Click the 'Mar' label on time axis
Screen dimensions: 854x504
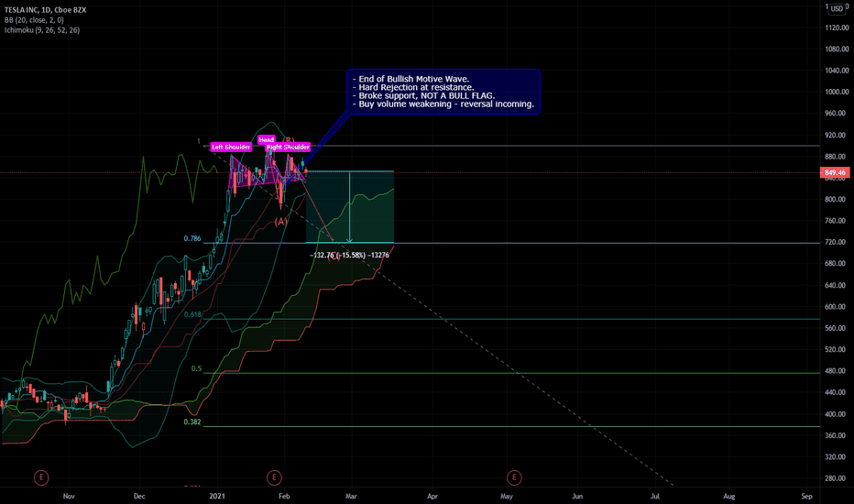coord(351,497)
